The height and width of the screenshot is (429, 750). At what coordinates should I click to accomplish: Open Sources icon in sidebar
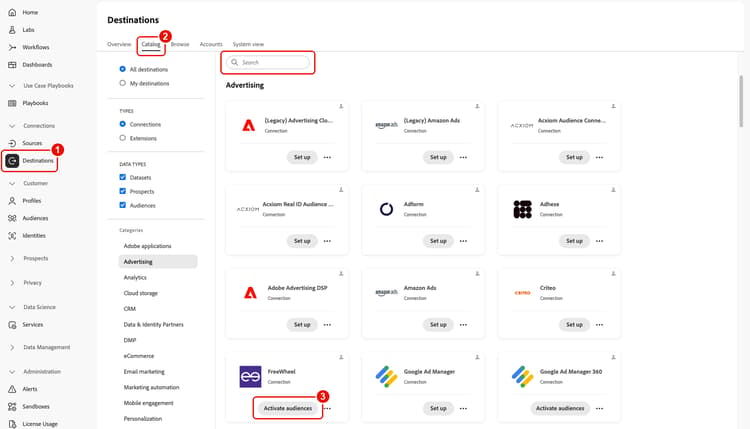[x=12, y=143]
